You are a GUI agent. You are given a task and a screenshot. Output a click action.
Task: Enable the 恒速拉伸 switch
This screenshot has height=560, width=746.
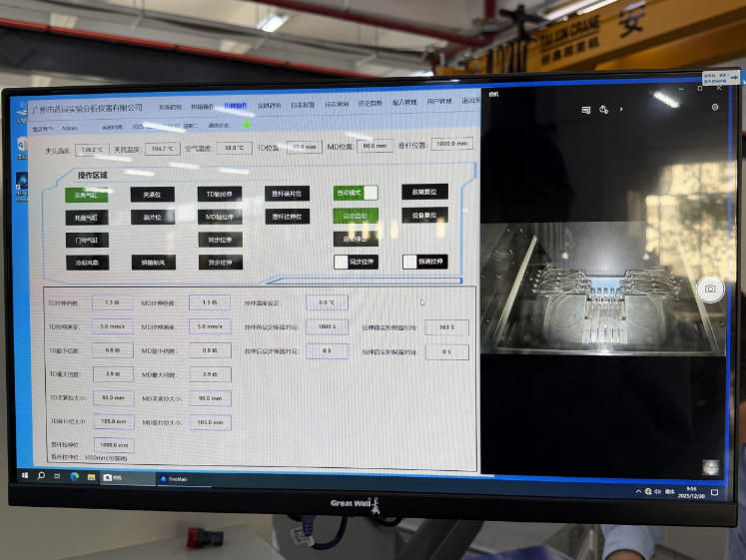point(409,262)
